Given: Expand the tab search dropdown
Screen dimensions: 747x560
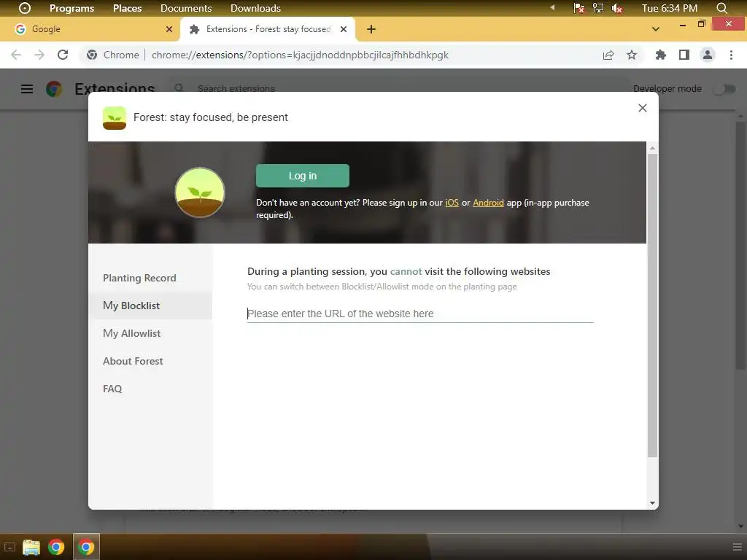Looking at the screenshot, I should tap(656, 29).
